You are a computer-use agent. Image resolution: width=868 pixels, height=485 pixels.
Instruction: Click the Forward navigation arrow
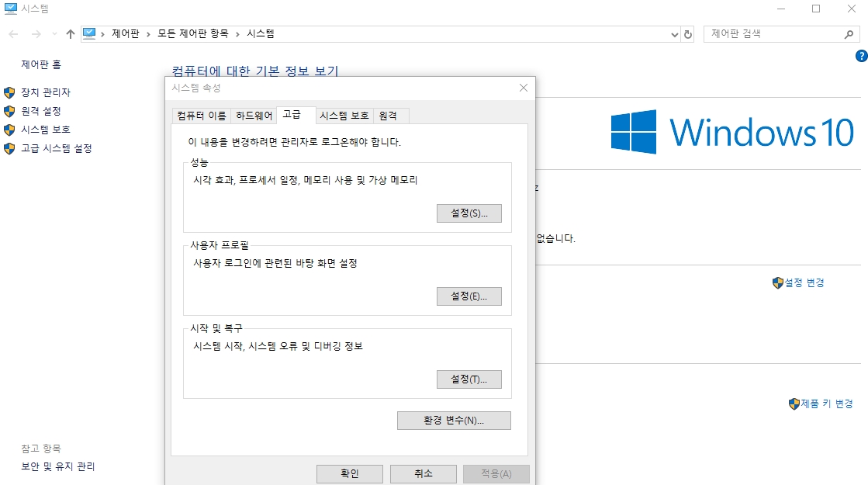(x=36, y=34)
